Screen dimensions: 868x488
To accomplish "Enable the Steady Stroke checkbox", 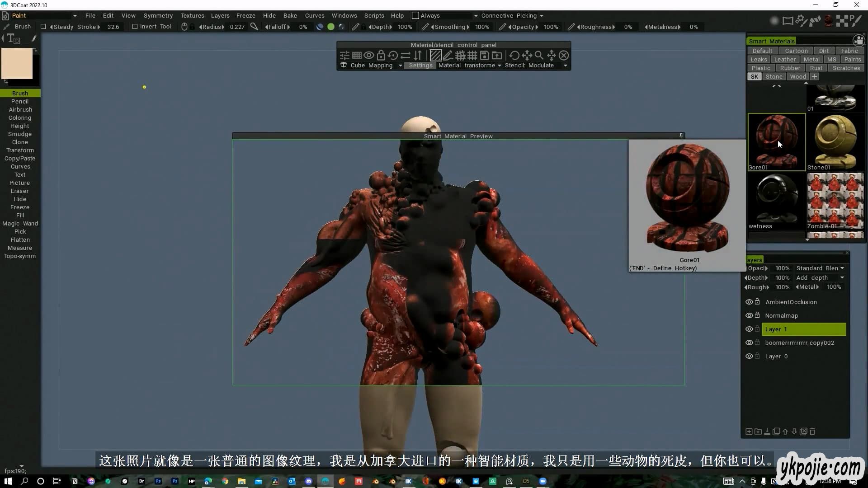I will pyautogui.click(x=43, y=27).
